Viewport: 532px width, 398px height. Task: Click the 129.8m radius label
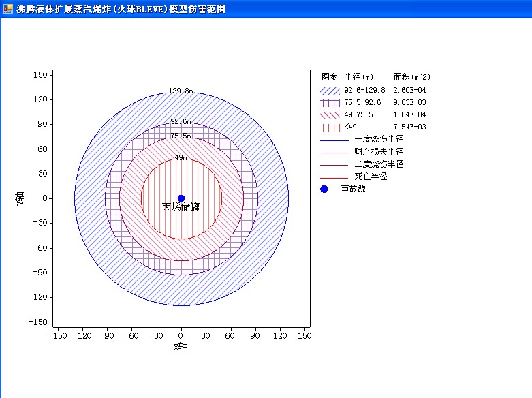coord(181,91)
